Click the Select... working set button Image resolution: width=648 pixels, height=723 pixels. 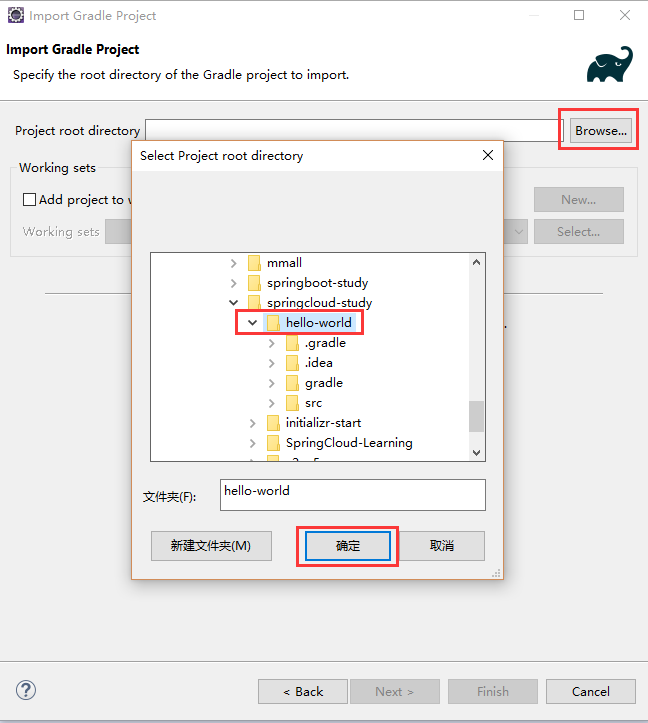pyautogui.click(x=579, y=231)
